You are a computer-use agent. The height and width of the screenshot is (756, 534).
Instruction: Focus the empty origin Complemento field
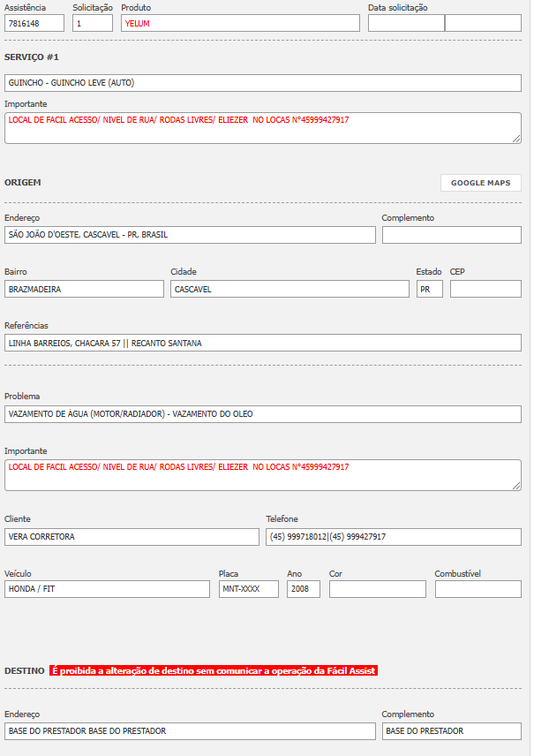click(x=451, y=235)
